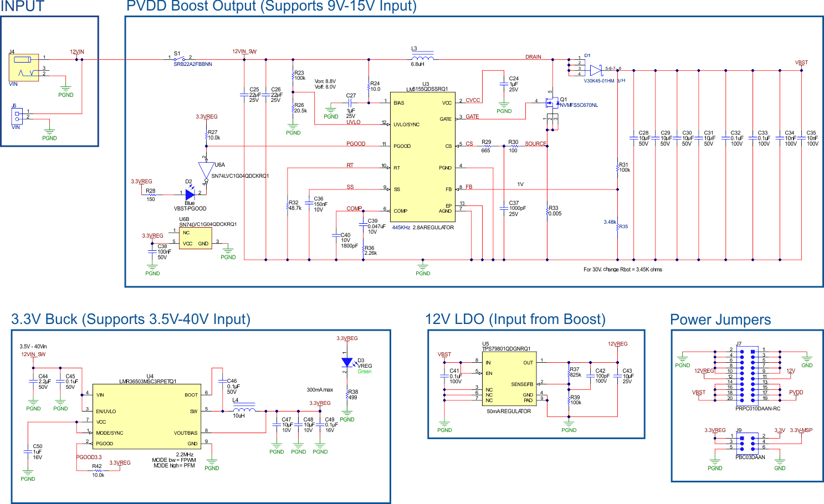Select the SOURCE net label
Image resolution: width=824 pixels, height=504 pixels.
click(536, 144)
